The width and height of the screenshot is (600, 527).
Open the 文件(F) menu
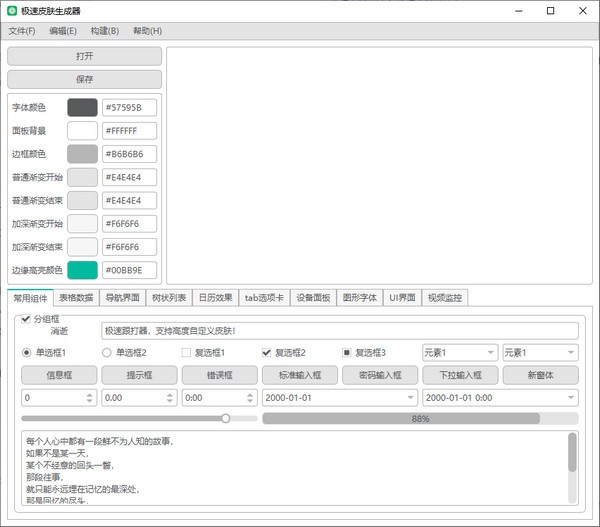point(22,31)
